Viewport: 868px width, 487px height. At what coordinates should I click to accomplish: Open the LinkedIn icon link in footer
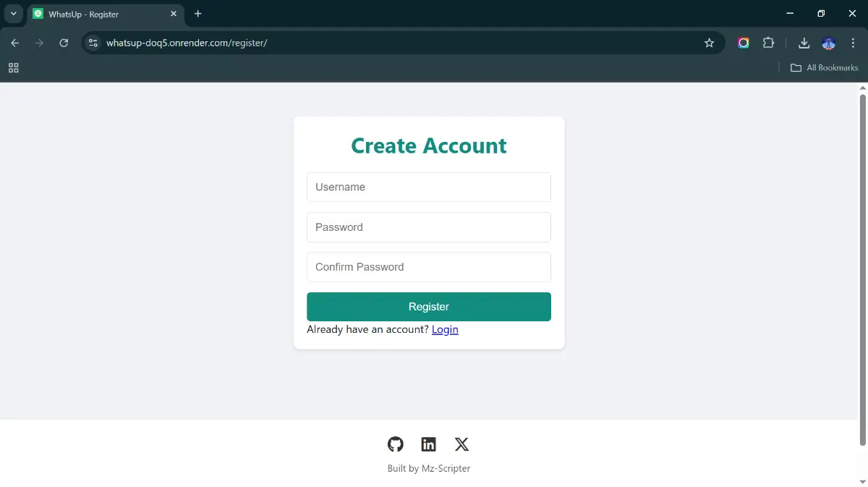tap(429, 444)
